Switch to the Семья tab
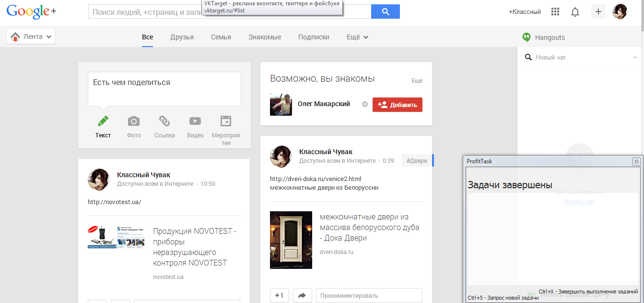Image resolution: width=644 pixels, height=303 pixels. [221, 37]
